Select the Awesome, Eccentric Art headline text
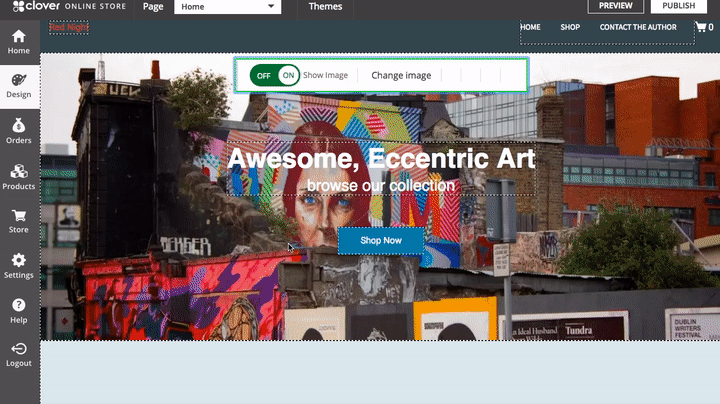720x404 pixels. click(x=381, y=158)
